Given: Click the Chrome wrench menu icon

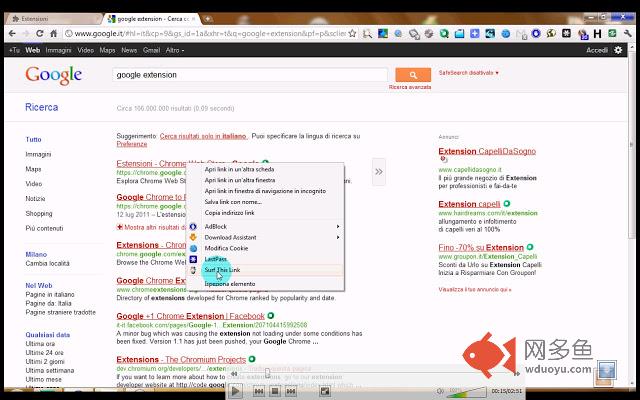Looking at the screenshot, I should coord(629,32).
